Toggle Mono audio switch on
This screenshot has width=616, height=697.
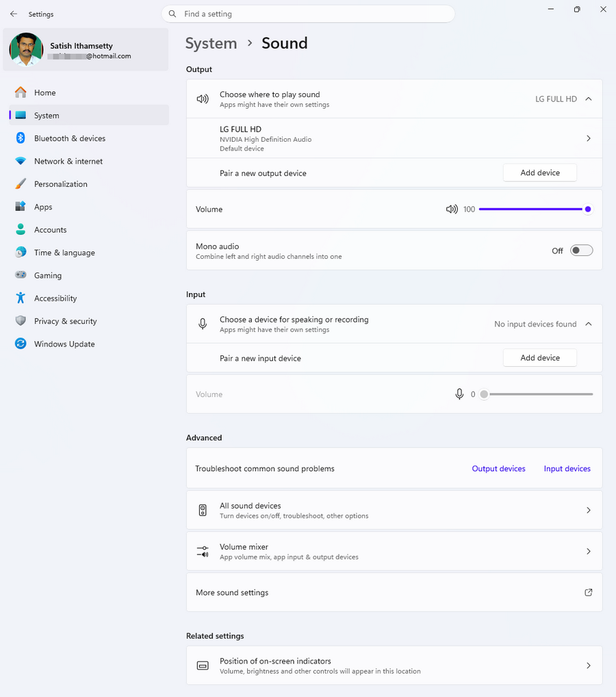(x=581, y=251)
